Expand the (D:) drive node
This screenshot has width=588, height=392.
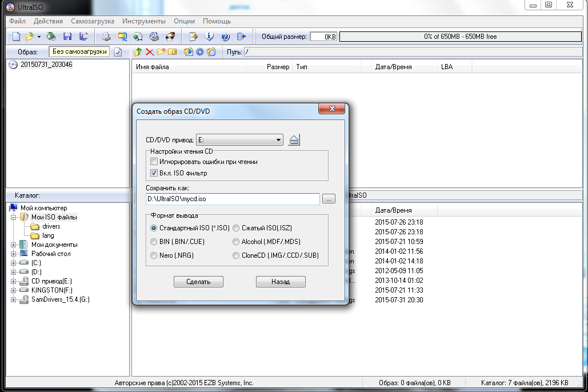14,272
